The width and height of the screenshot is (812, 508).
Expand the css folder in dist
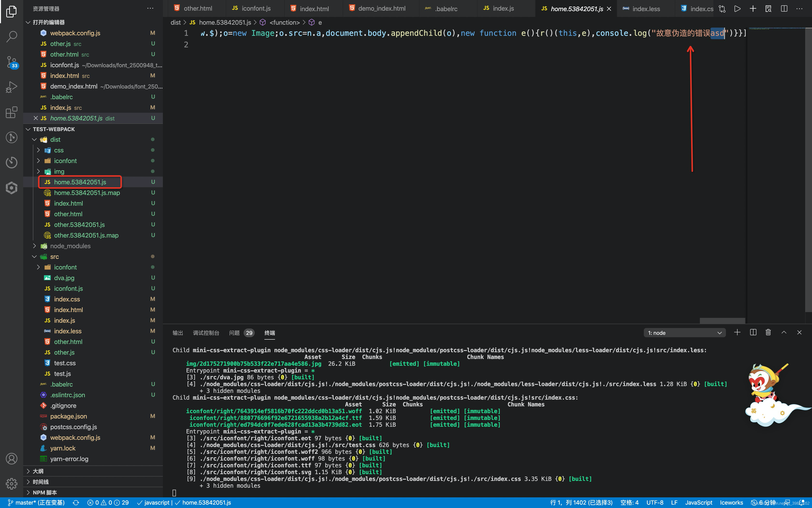(38, 150)
